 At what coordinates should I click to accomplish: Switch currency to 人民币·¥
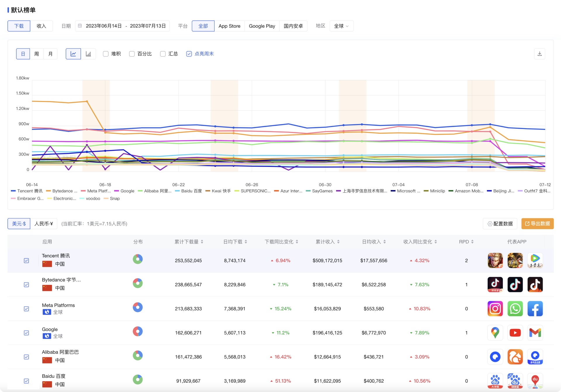pyautogui.click(x=44, y=224)
